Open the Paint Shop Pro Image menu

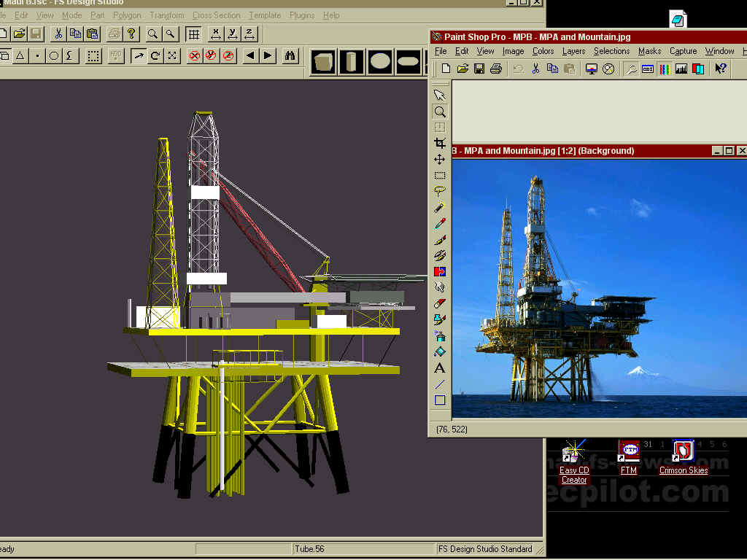(513, 51)
